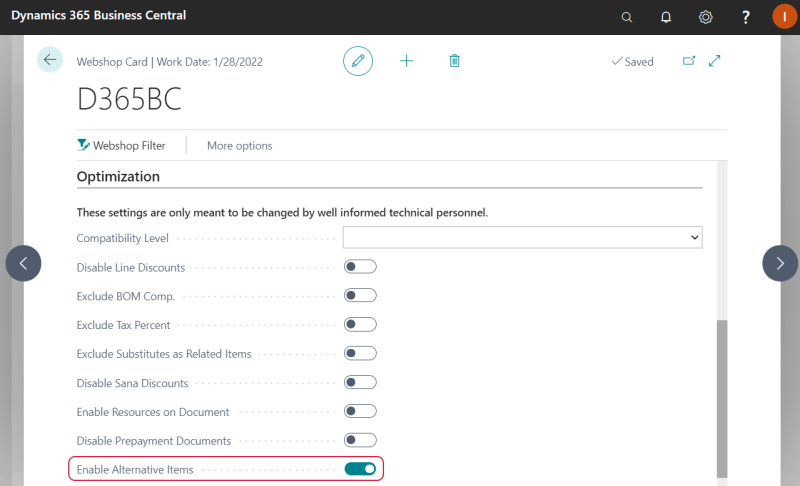Image resolution: width=800 pixels, height=486 pixels.
Task: Toggle Disable Line Discounts switch
Action: click(360, 267)
